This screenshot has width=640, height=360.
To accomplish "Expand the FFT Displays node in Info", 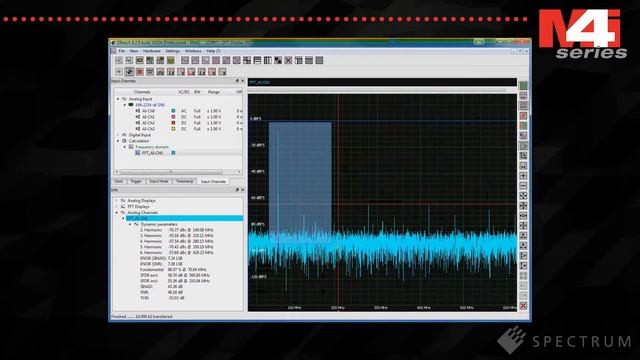I will point(117,207).
